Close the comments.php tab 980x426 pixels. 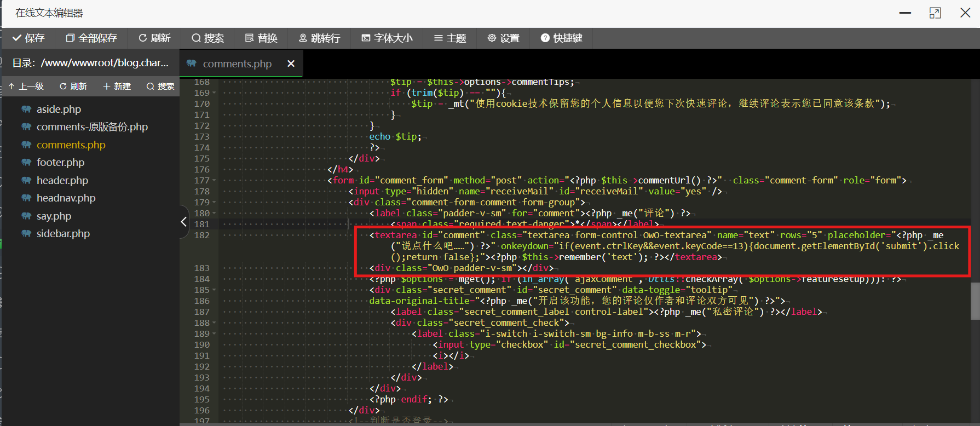(291, 64)
